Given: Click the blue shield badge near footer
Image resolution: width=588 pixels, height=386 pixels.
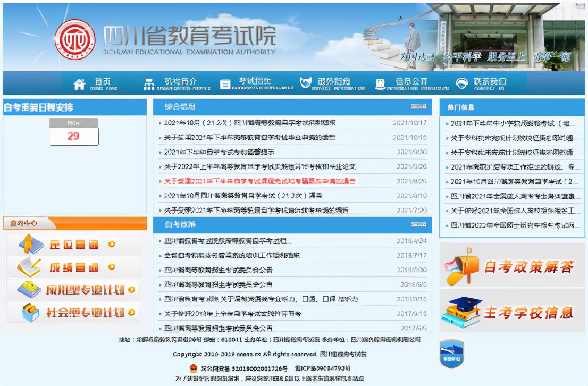Looking at the screenshot, I should click(x=451, y=354).
